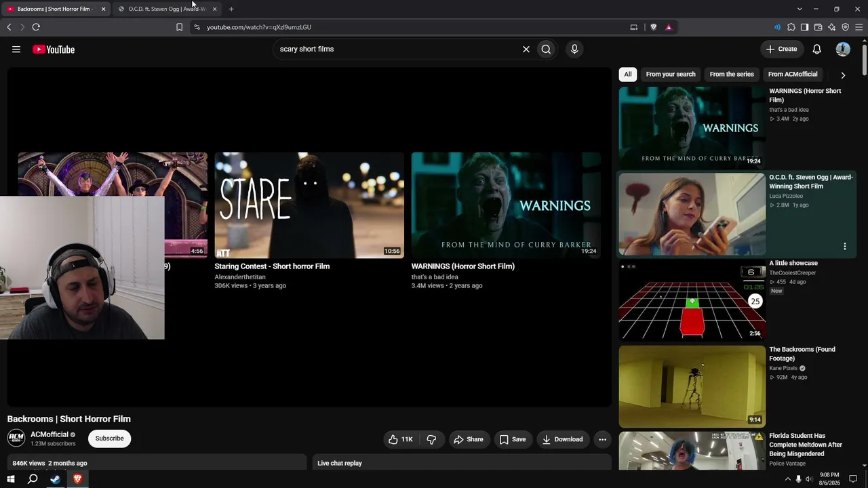Image resolution: width=868 pixels, height=488 pixels.
Task: Open the STARE Staring Contest endscreen thumbnail
Action: pyautogui.click(x=309, y=205)
